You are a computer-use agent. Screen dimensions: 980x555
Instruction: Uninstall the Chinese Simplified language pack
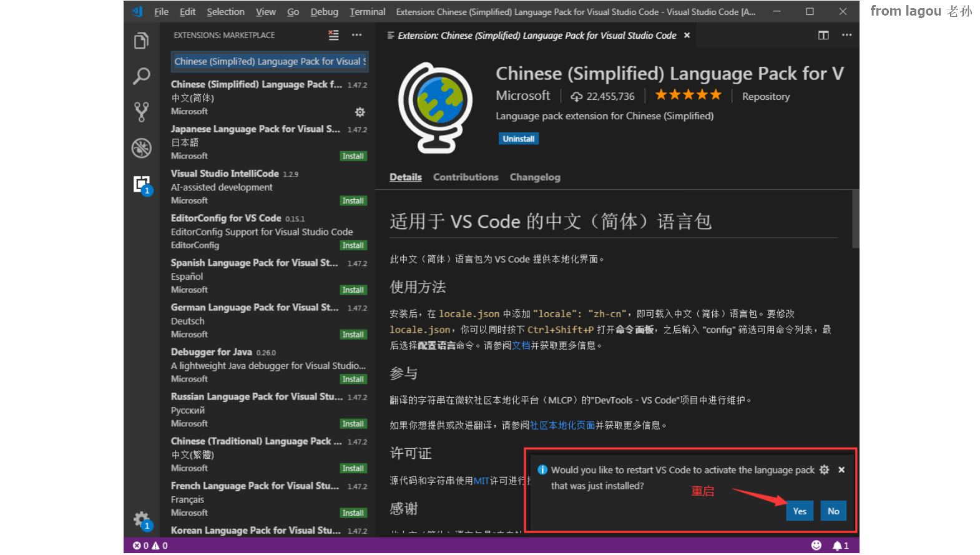point(519,139)
